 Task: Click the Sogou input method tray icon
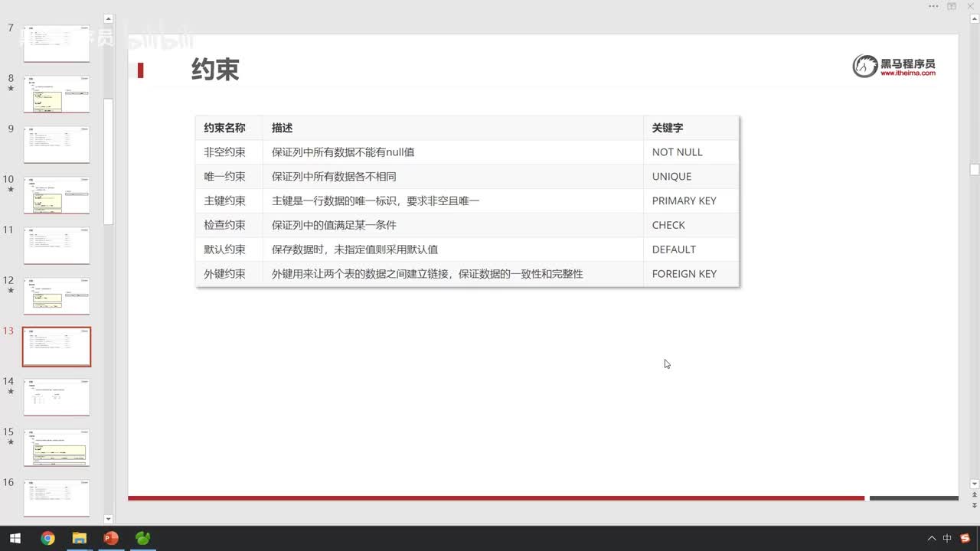[x=965, y=539]
